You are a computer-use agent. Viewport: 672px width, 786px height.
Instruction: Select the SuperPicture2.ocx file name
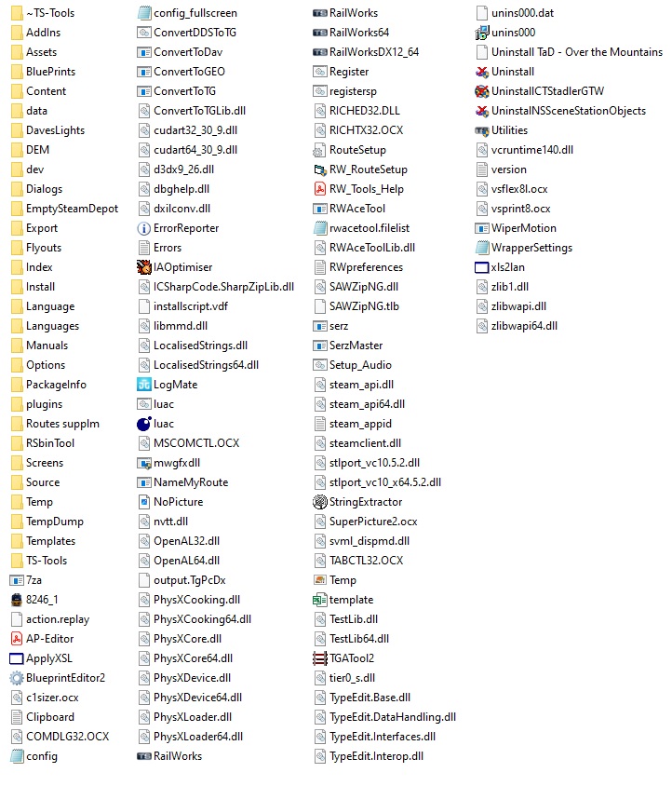click(373, 522)
